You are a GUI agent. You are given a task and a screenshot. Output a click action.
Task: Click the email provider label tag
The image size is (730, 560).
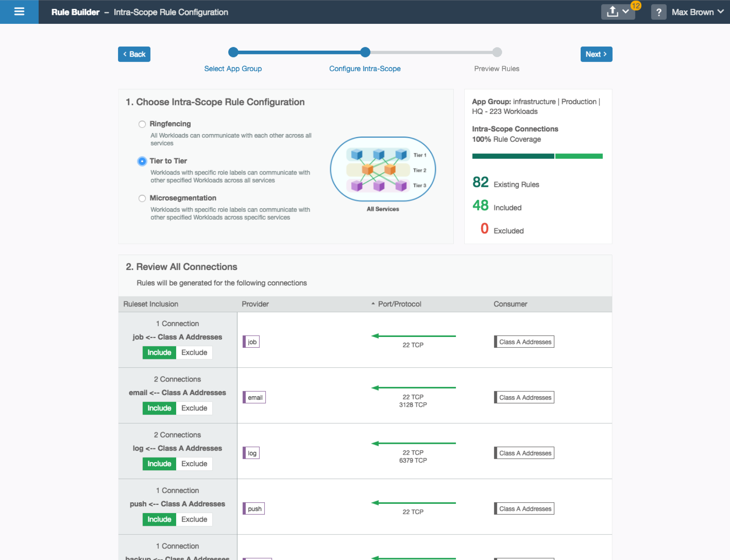(x=254, y=397)
